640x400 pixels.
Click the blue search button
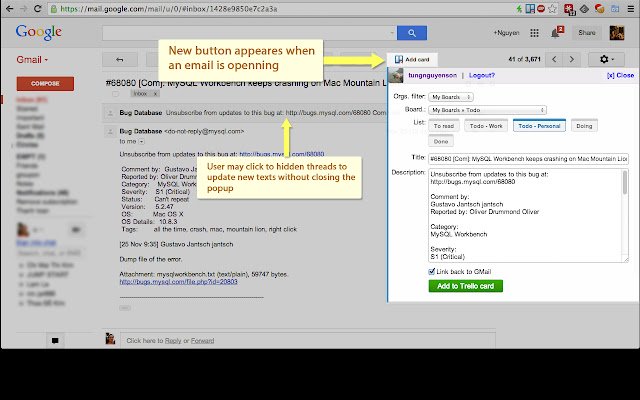(x=412, y=33)
